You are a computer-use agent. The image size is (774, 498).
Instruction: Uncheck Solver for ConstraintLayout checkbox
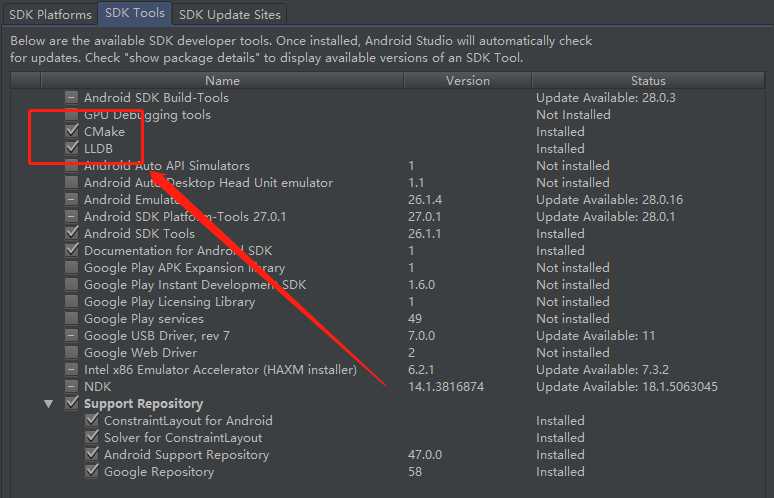point(92,437)
